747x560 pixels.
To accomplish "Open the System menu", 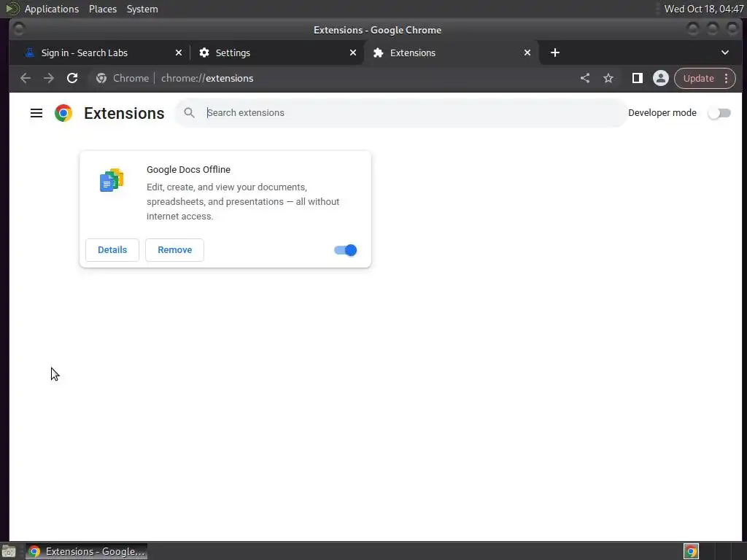I will (x=142, y=9).
